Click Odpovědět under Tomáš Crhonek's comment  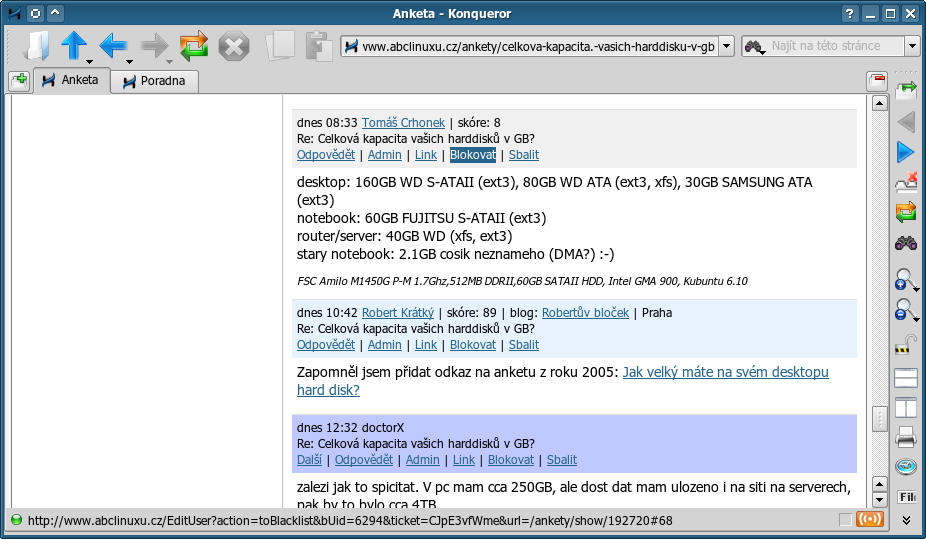click(x=326, y=155)
